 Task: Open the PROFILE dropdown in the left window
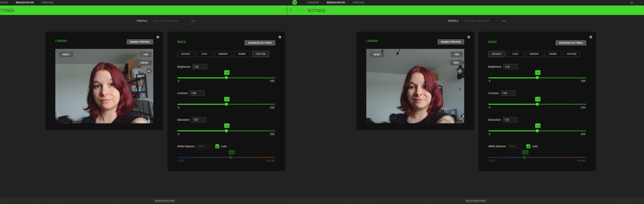click(x=169, y=21)
